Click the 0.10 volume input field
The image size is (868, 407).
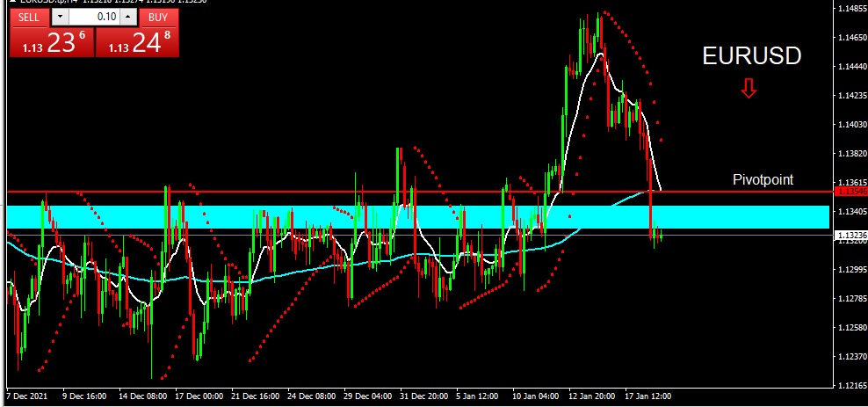(x=94, y=18)
